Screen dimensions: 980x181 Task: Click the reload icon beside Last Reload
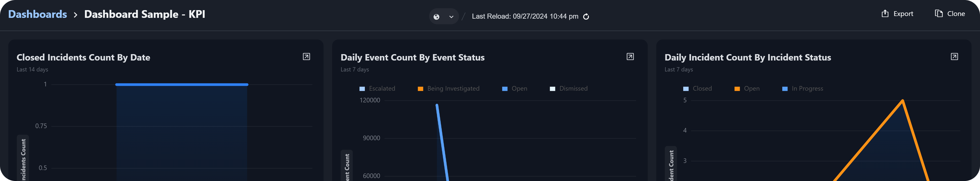[586, 16]
